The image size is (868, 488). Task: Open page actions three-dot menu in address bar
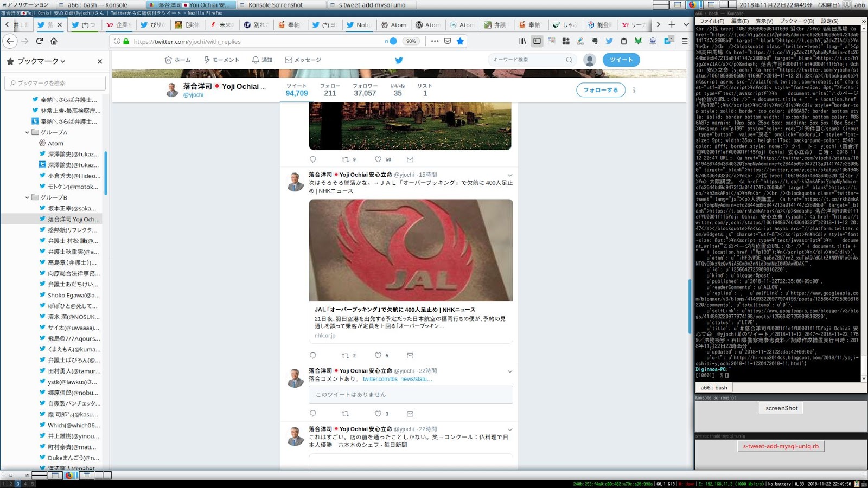point(435,41)
